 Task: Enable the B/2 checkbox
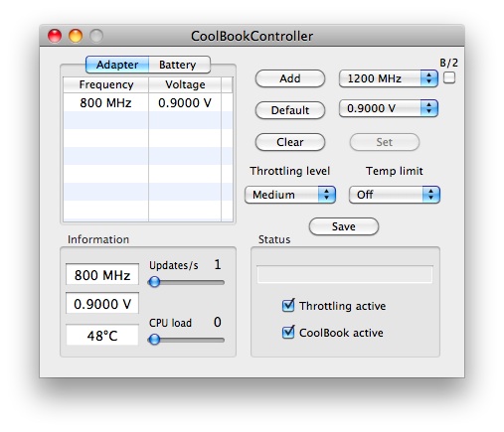point(449,77)
